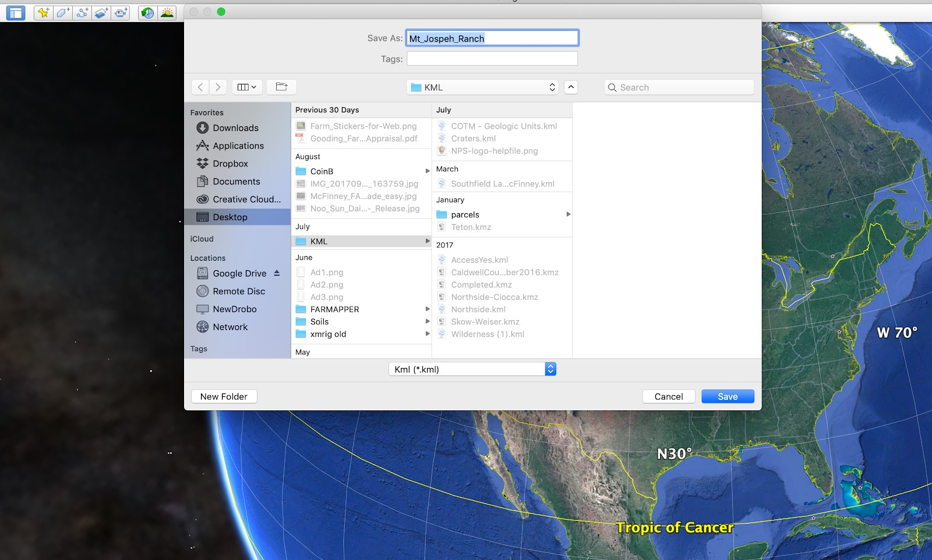Add a placemark with the pushpin tool
Image resolution: width=932 pixels, height=560 pixels.
click(43, 12)
